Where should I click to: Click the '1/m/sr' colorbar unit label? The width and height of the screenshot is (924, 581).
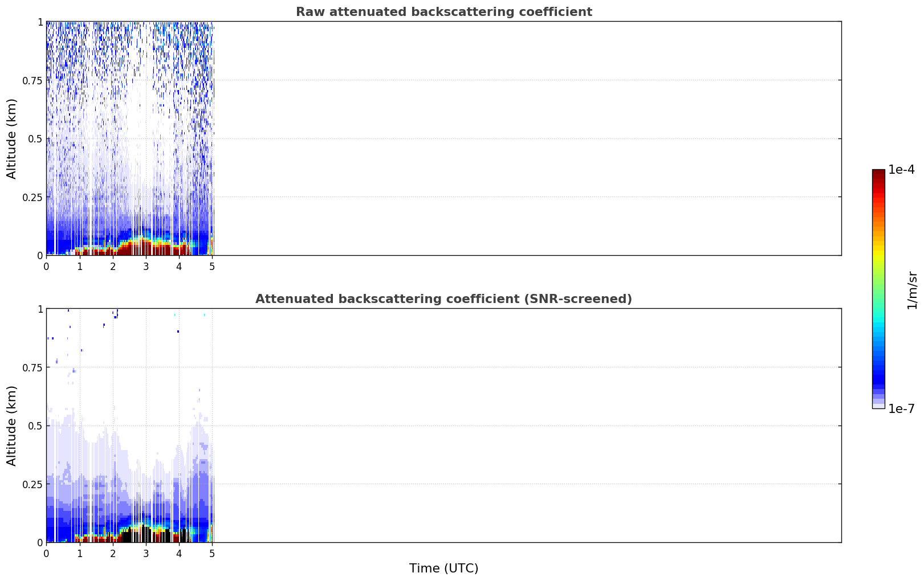coord(912,289)
